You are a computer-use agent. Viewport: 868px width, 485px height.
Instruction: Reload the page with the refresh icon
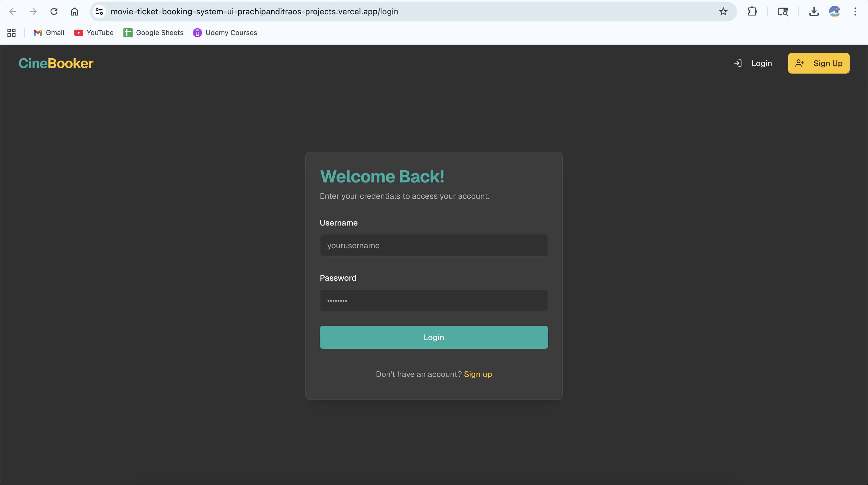[54, 11]
